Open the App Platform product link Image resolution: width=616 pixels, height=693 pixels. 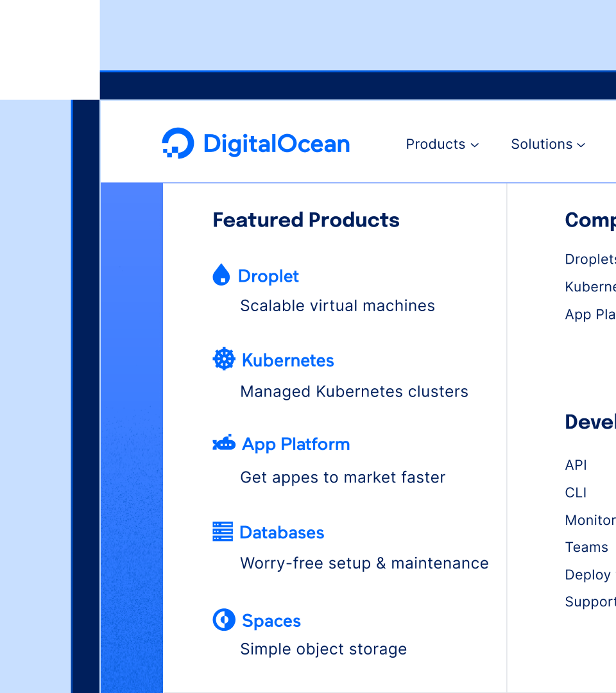[x=296, y=445]
